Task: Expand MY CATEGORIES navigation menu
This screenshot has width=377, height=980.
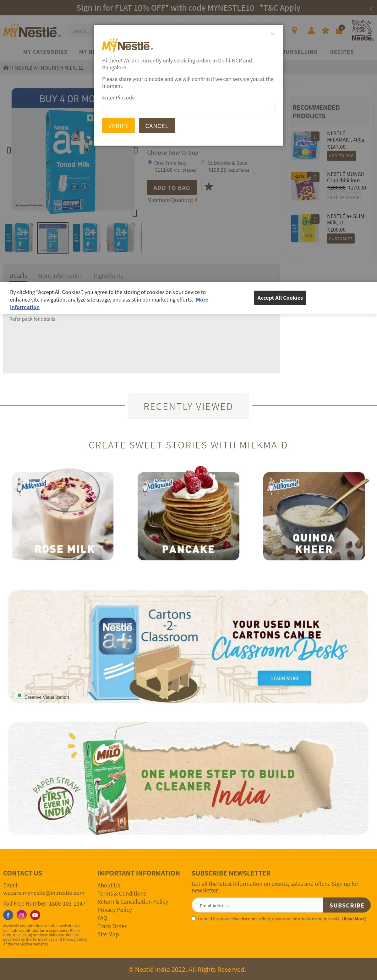Action: click(45, 52)
